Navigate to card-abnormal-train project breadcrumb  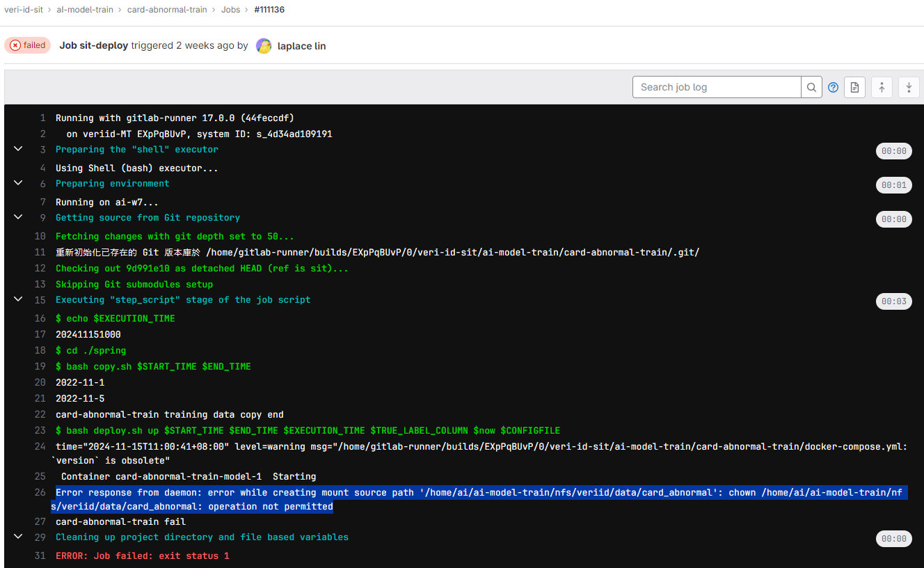point(166,10)
